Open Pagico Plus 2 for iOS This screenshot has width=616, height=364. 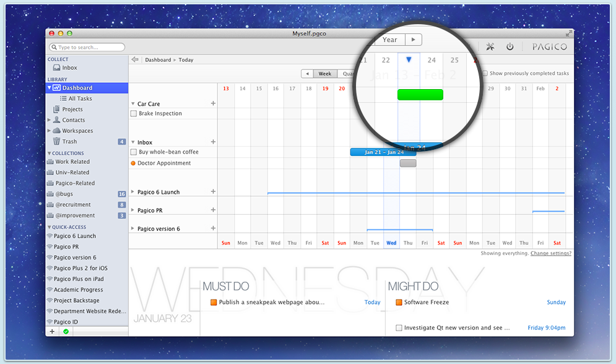point(80,268)
